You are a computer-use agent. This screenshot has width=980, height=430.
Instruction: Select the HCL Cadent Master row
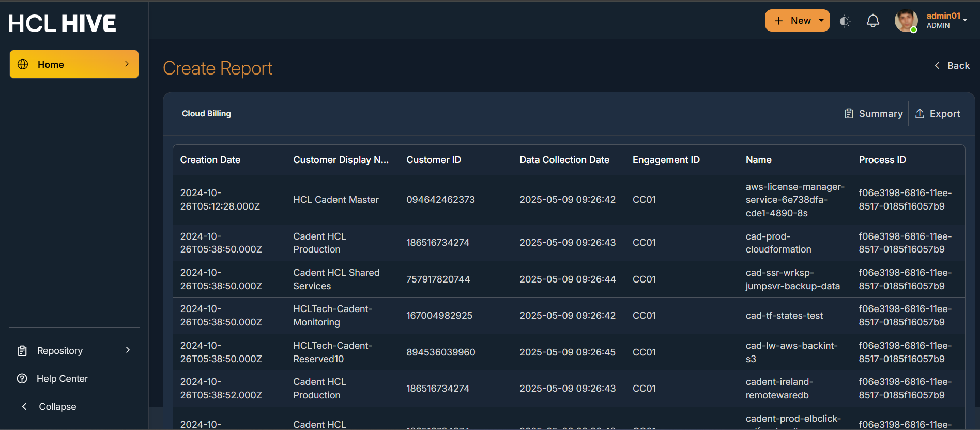click(x=336, y=200)
